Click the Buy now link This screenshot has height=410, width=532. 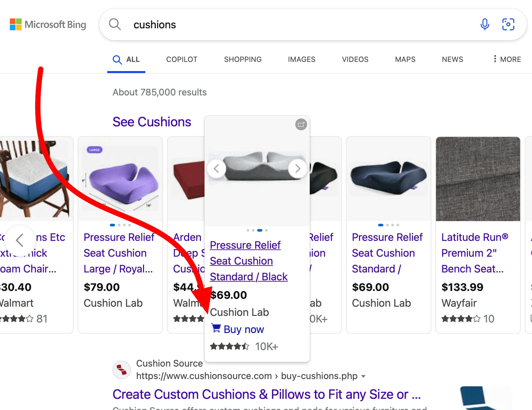tap(244, 329)
